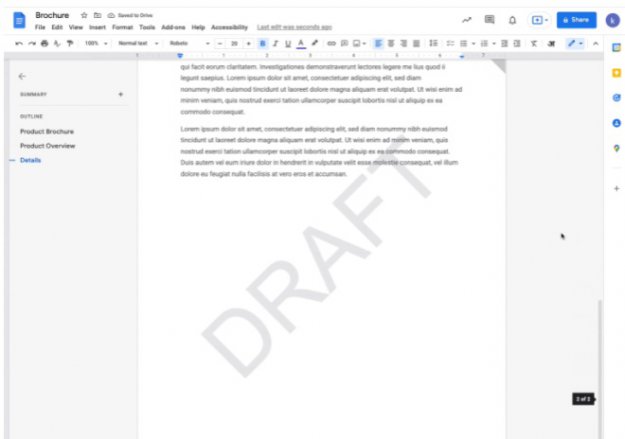Hide the menus with the up chevron
Viewport: 625px width, 439px height.
[x=596, y=43]
